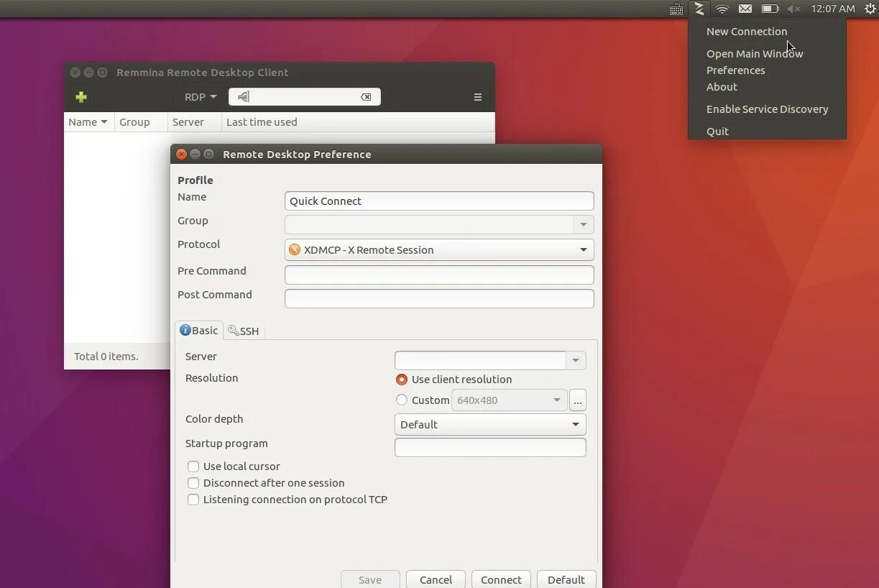The width and height of the screenshot is (879, 588).
Task: Maximize the Remmina Remote Desktop Client window
Action: coord(102,72)
